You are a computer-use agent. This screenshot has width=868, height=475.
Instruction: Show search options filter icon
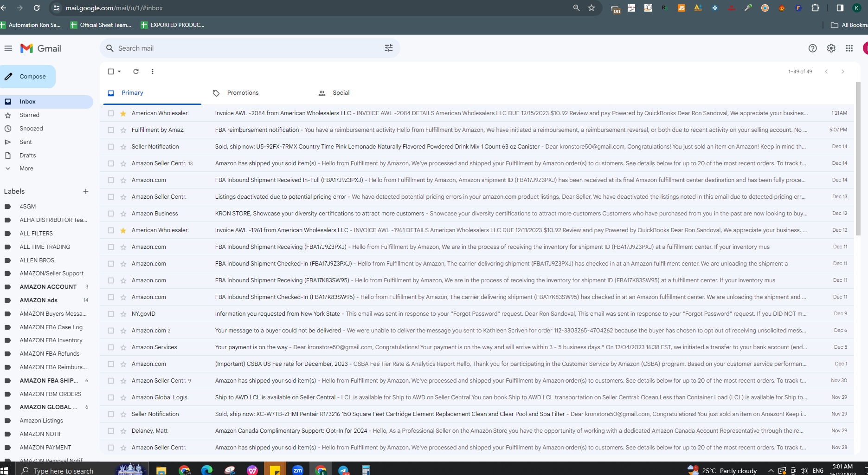(389, 48)
